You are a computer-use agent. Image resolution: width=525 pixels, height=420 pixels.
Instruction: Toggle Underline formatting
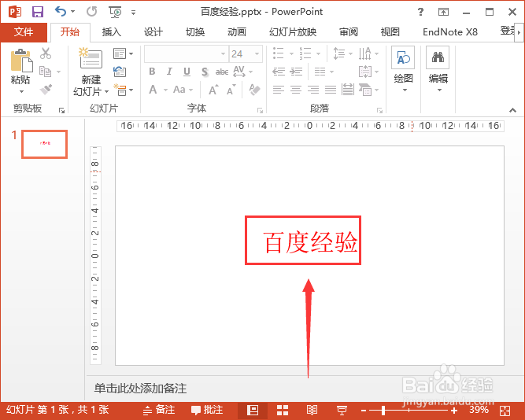pyautogui.click(x=187, y=72)
